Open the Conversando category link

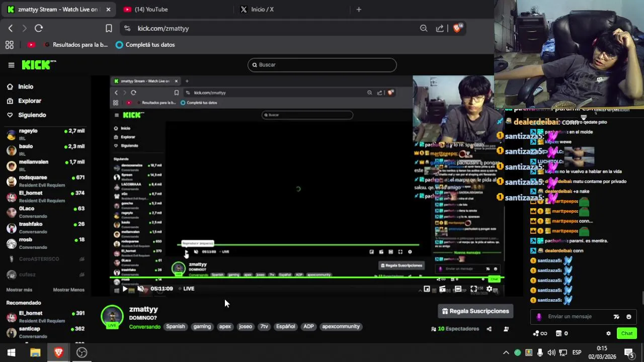click(x=144, y=327)
